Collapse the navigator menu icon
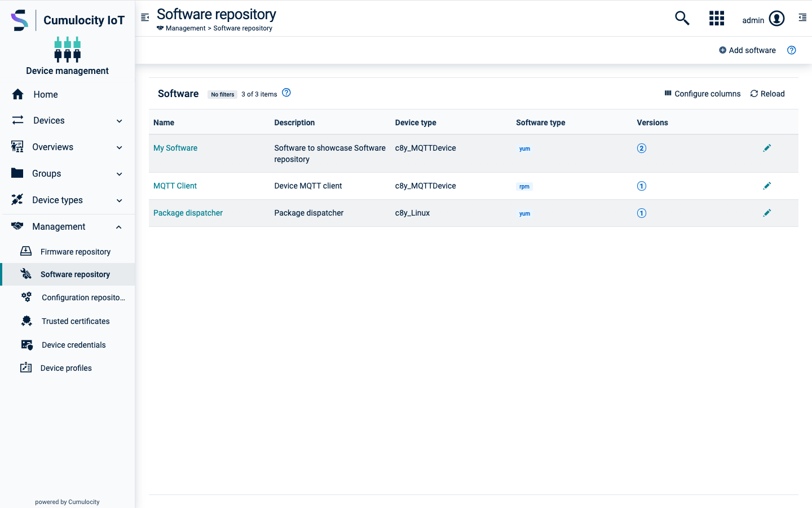 [145, 17]
